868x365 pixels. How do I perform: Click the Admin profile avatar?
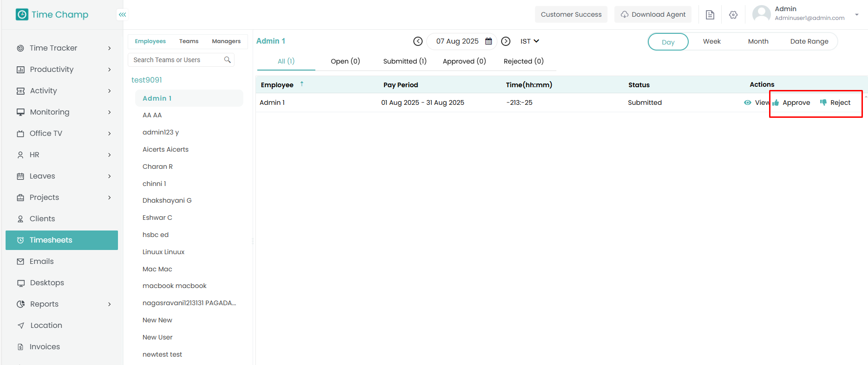[761, 14]
